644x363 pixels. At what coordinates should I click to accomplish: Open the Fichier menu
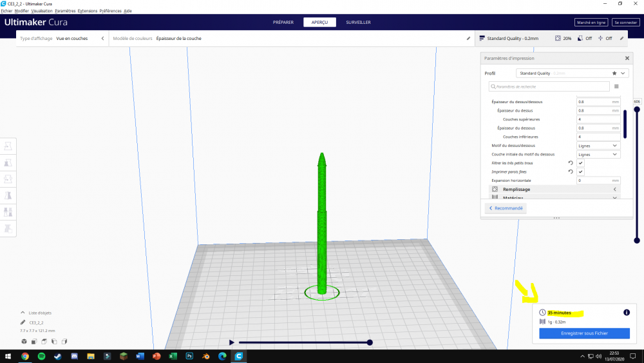(x=6, y=11)
